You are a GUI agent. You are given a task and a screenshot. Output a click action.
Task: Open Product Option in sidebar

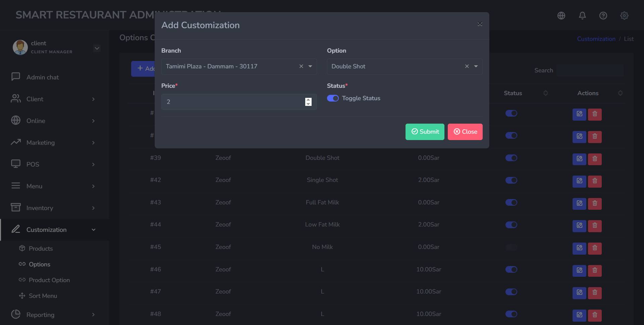49,280
